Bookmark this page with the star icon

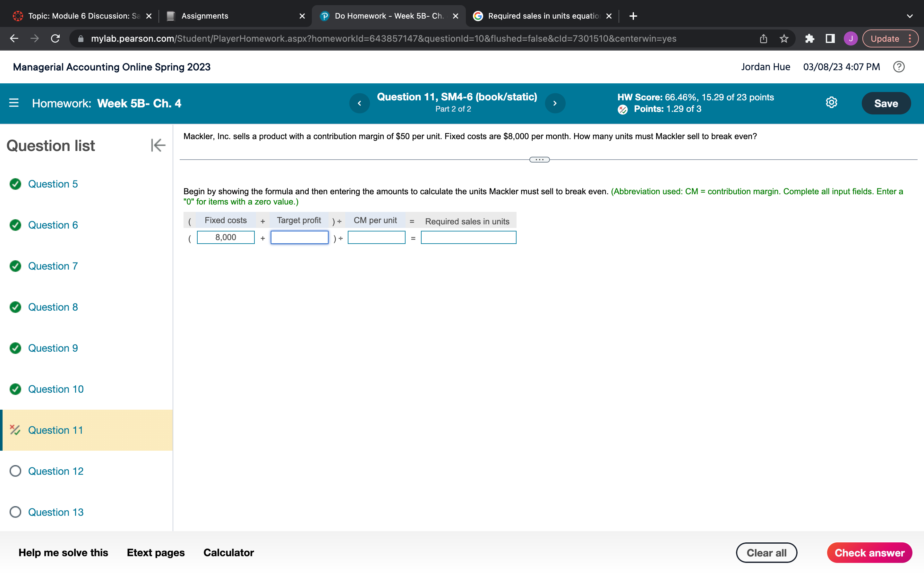[x=784, y=38]
